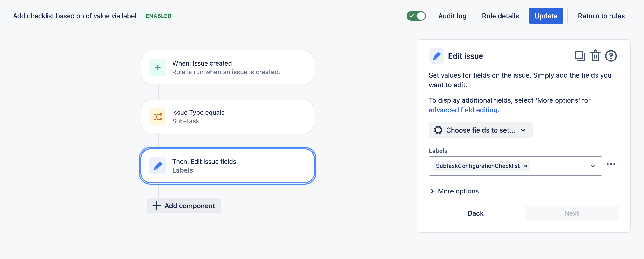
Task: Follow the advanced field editing link
Action: coord(463,110)
